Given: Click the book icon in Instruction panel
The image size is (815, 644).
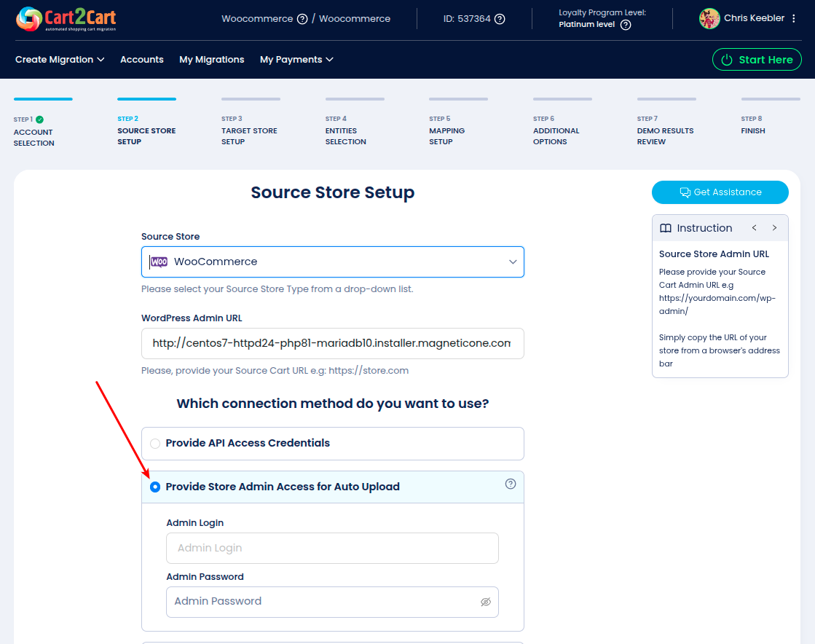Looking at the screenshot, I should (x=665, y=227).
